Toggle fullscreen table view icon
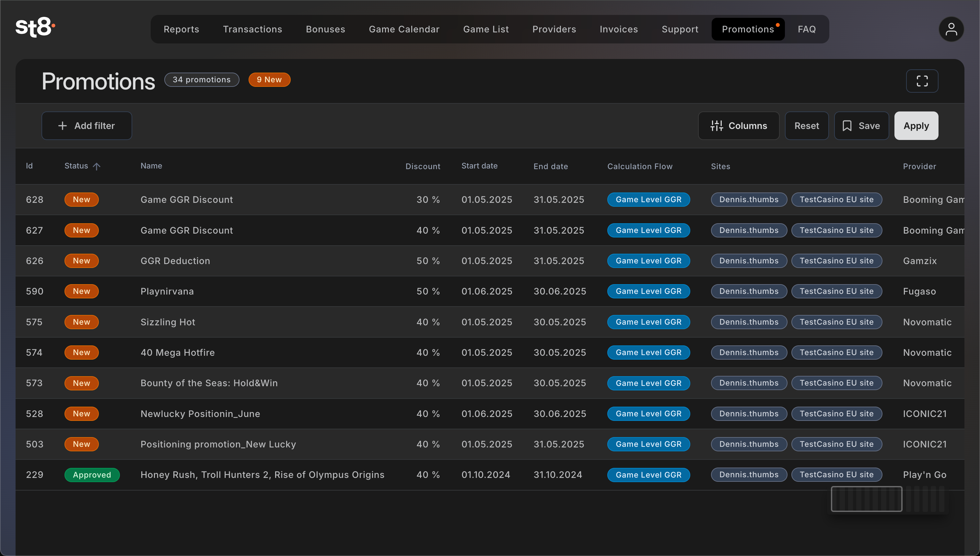 pos(922,81)
